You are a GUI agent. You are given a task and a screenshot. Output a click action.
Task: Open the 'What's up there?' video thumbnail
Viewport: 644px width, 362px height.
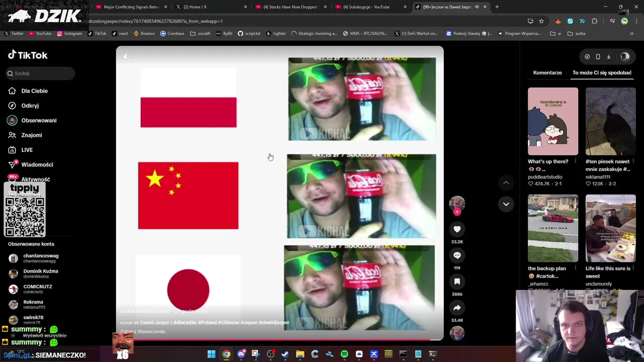pyautogui.click(x=553, y=121)
